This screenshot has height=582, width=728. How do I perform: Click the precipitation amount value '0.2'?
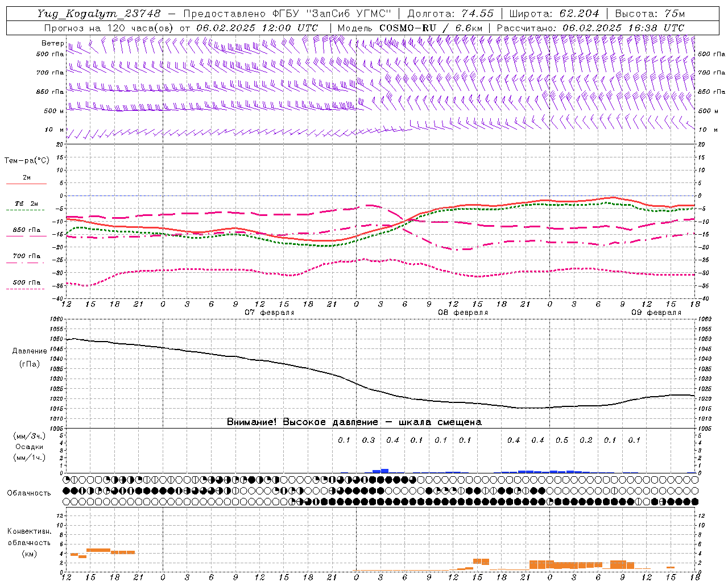click(x=586, y=440)
